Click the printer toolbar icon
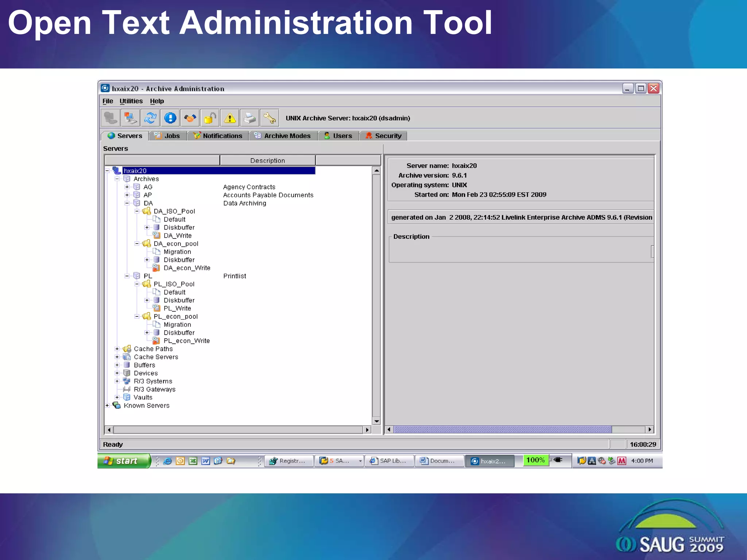Image resolution: width=747 pixels, height=560 pixels. [250, 118]
